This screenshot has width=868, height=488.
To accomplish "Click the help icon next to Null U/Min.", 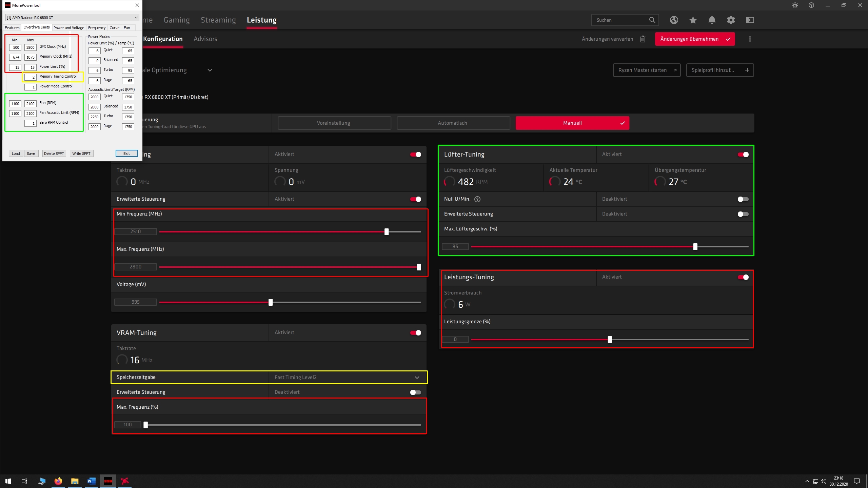I will click(x=477, y=199).
